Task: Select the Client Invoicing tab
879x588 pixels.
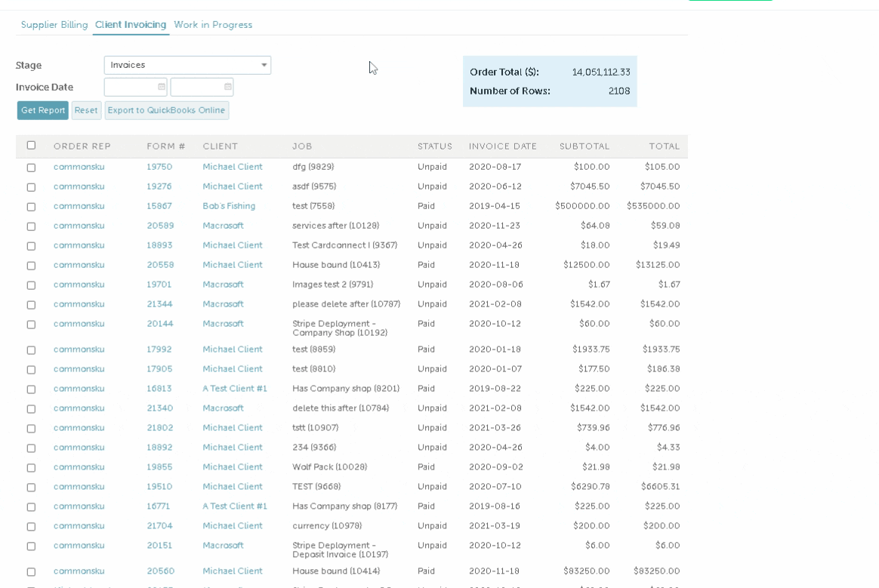Action: (x=131, y=25)
